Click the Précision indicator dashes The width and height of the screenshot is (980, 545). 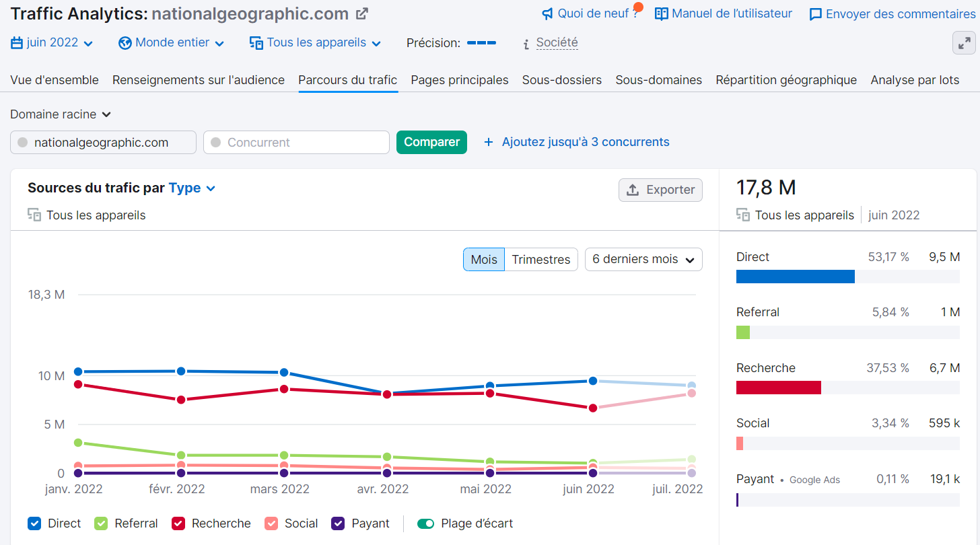coord(481,43)
